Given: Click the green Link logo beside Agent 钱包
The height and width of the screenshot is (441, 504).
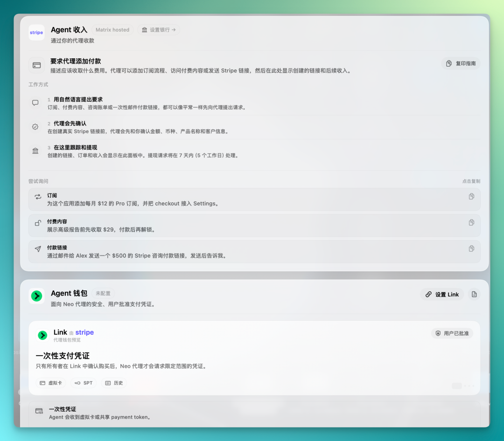Looking at the screenshot, I should pyautogui.click(x=36, y=296).
